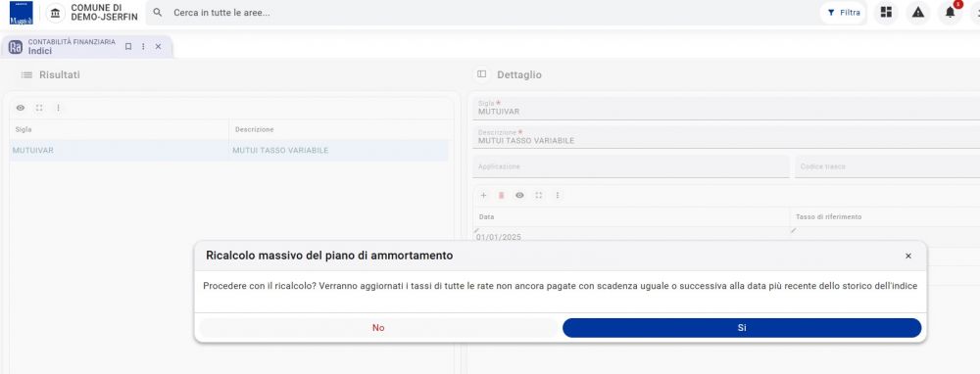The height and width of the screenshot is (374, 980).
Task: Close the Ricalcolo massivo dialog
Action: (x=908, y=256)
